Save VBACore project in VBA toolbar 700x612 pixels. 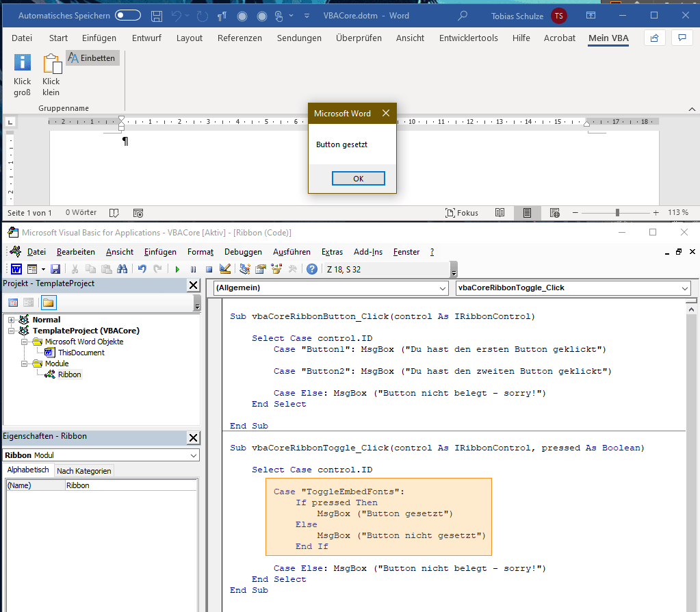point(55,269)
